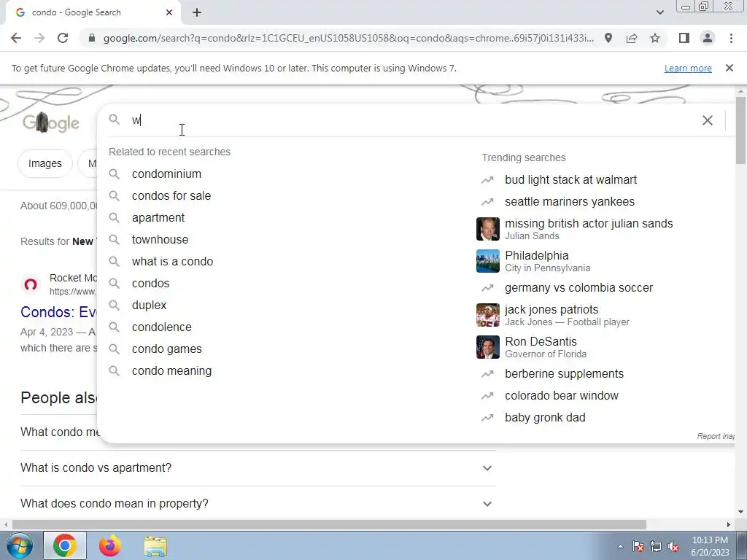The image size is (747, 560).
Task: Open trending search berberine supplements
Action: (564, 374)
